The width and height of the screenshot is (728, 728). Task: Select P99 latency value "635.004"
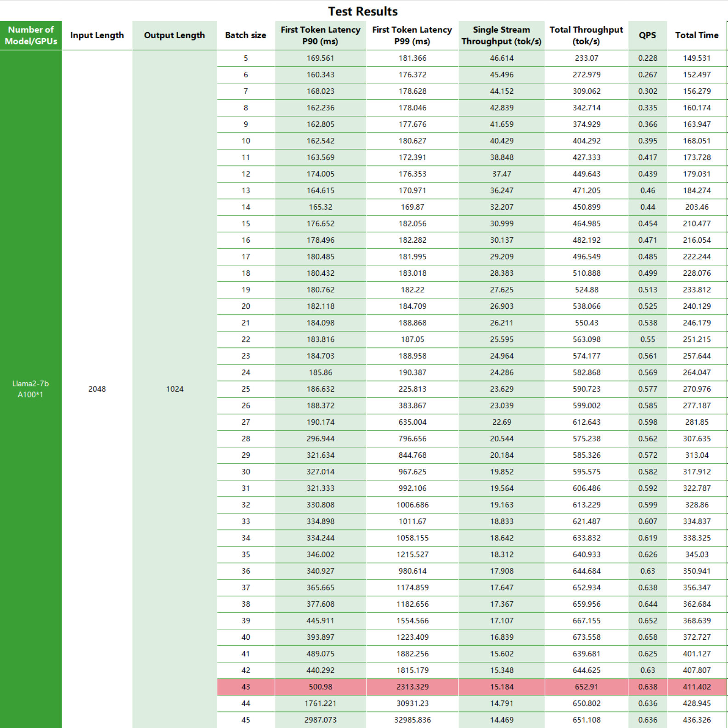[x=412, y=422]
